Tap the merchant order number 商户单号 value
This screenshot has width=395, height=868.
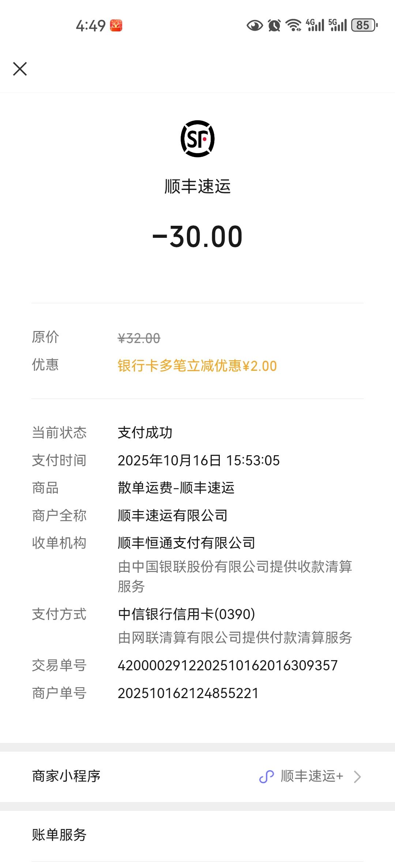click(x=188, y=693)
